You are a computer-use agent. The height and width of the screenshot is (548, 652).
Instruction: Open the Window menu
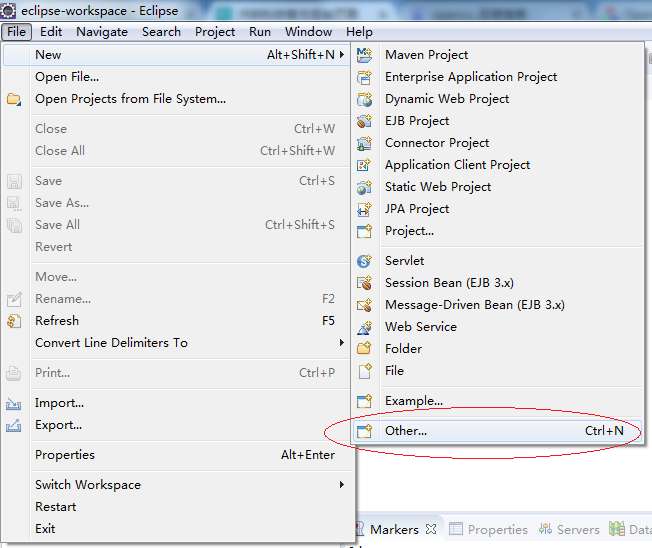point(308,32)
